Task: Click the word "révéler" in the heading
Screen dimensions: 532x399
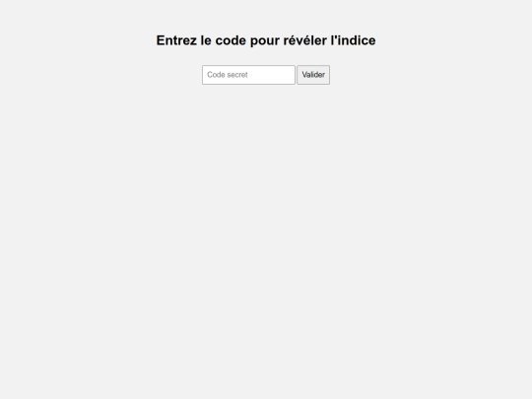Action: (305, 40)
